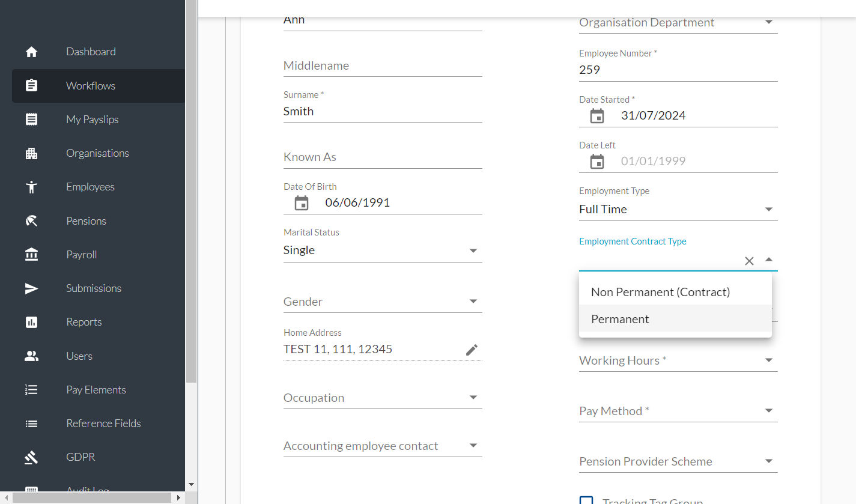Image resolution: width=856 pixels, height=504 pixels.
Task: Click the Pay Elements list icon
Action: coord(32,390)
